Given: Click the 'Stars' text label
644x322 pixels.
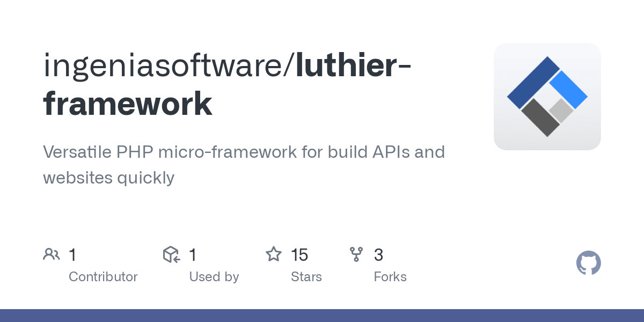Looking at the screenshot, I should [306, 276].
